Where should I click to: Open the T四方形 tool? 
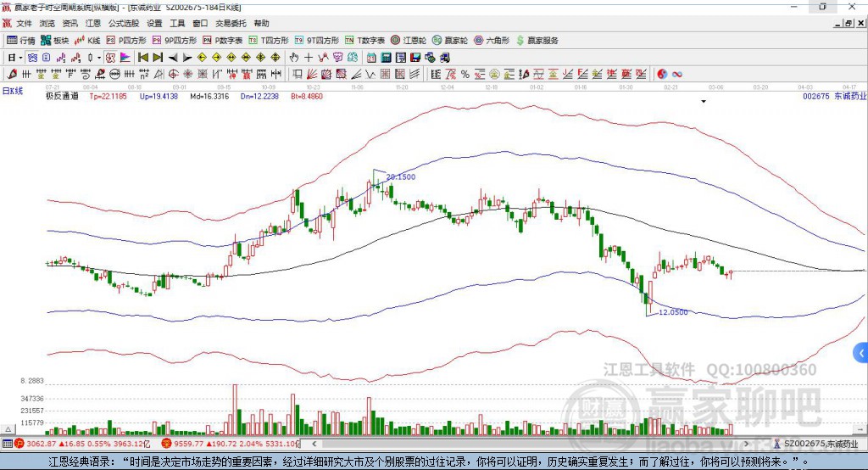pyautogui.click(x=269, y=41)
